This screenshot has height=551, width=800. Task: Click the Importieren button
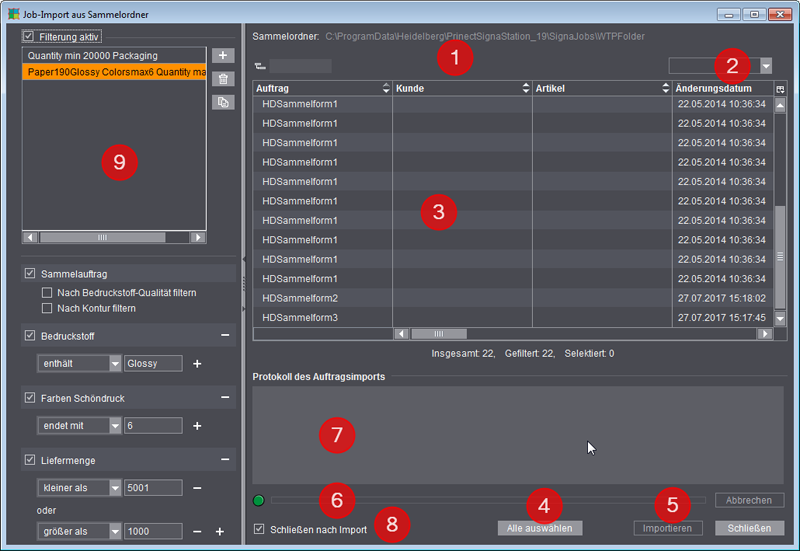668,529
